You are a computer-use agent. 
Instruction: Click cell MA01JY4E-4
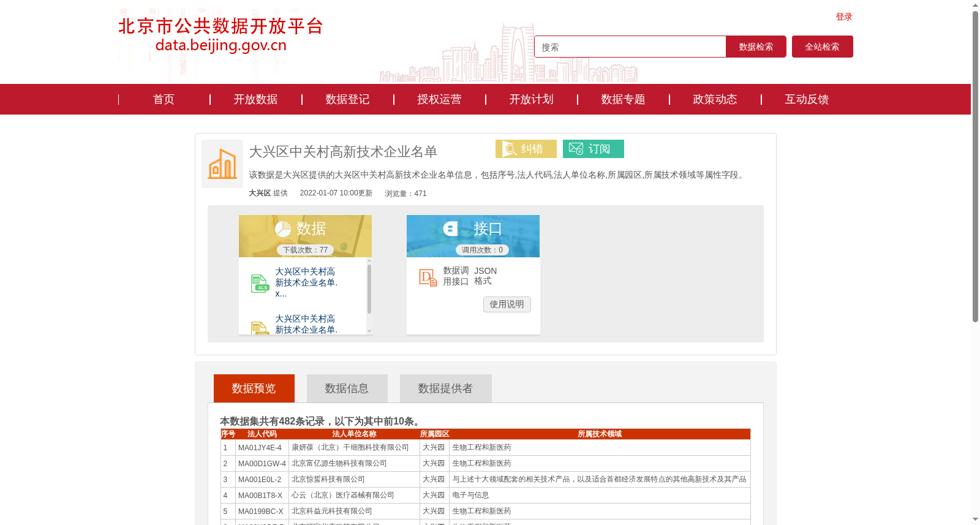tap(262, 448)
